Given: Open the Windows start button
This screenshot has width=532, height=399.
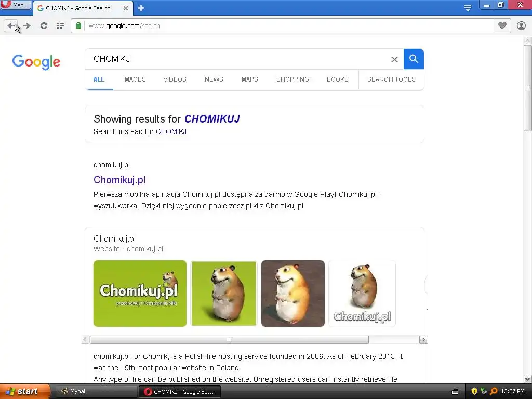Looking at the screenshot, I should (x=25, y=391).
